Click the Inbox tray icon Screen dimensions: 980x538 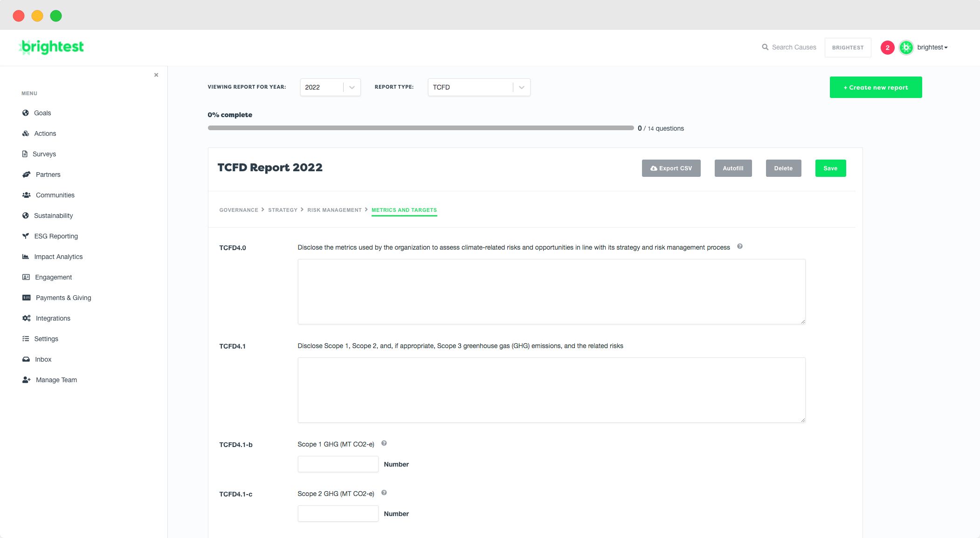point(26,359)
